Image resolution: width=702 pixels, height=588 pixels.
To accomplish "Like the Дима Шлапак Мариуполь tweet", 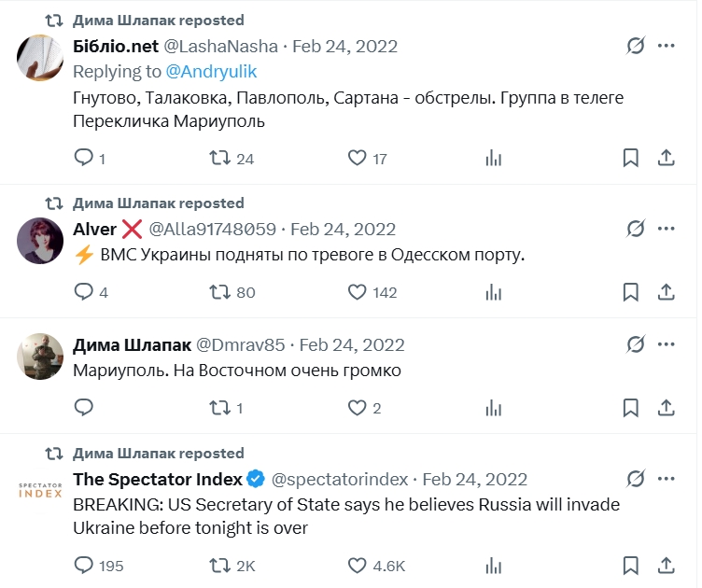I will point(358,408).
